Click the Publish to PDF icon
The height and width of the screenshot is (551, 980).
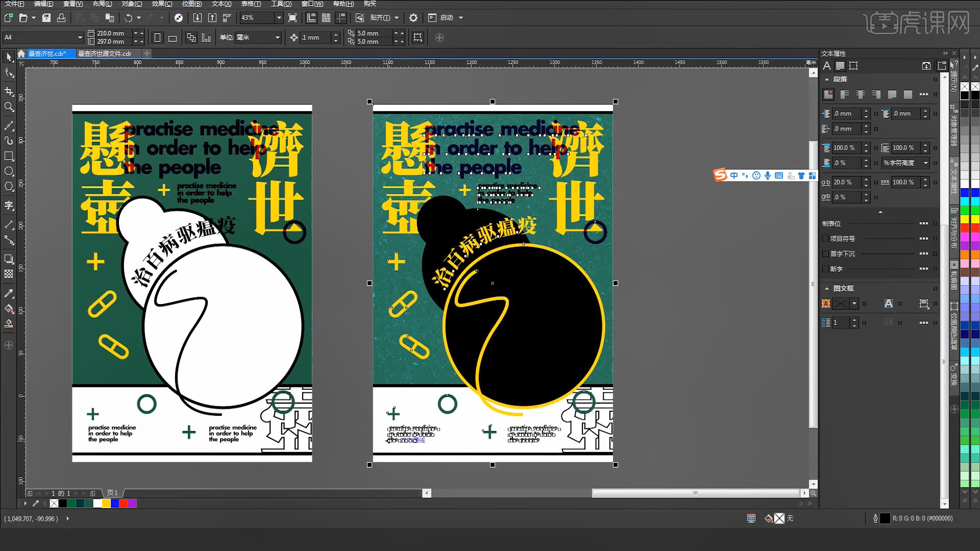pyautogui.click(x=227, y=17)
